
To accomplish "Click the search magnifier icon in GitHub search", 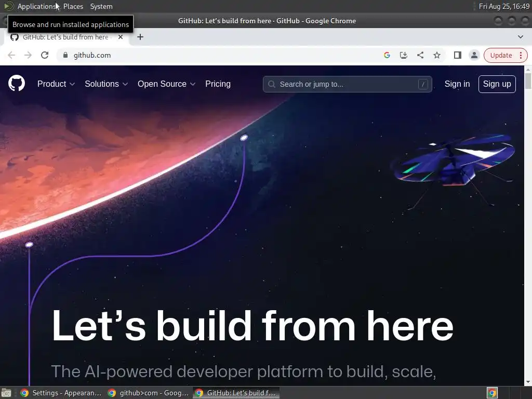I will (271, 84).
